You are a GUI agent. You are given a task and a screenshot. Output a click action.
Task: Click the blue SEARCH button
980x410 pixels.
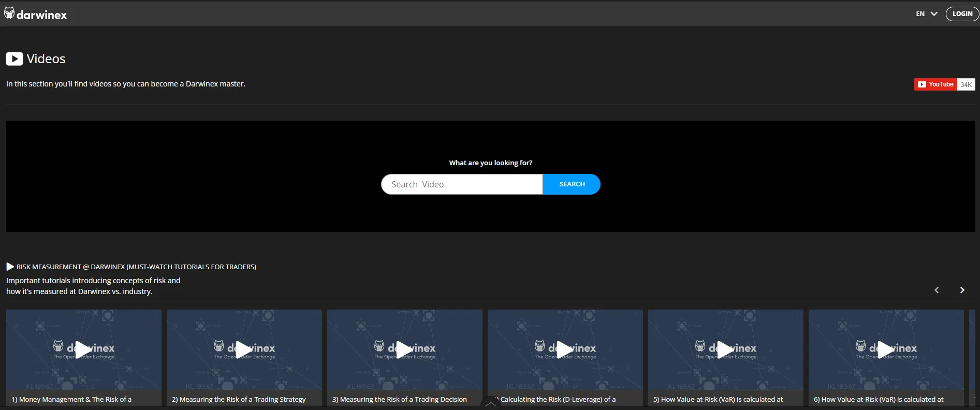point(572,184)
